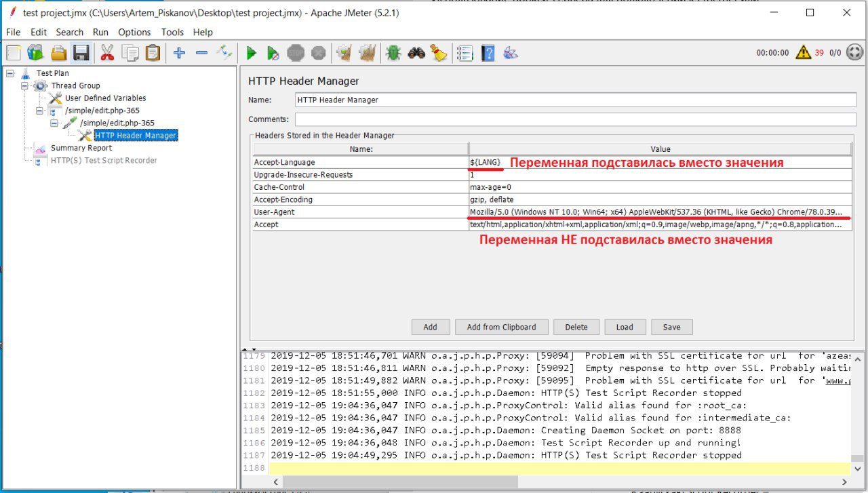Image resolution: width=868 pixels, height=493 pixels.
Task: Open Search with binoculars icon
Action: click(416, 52)
